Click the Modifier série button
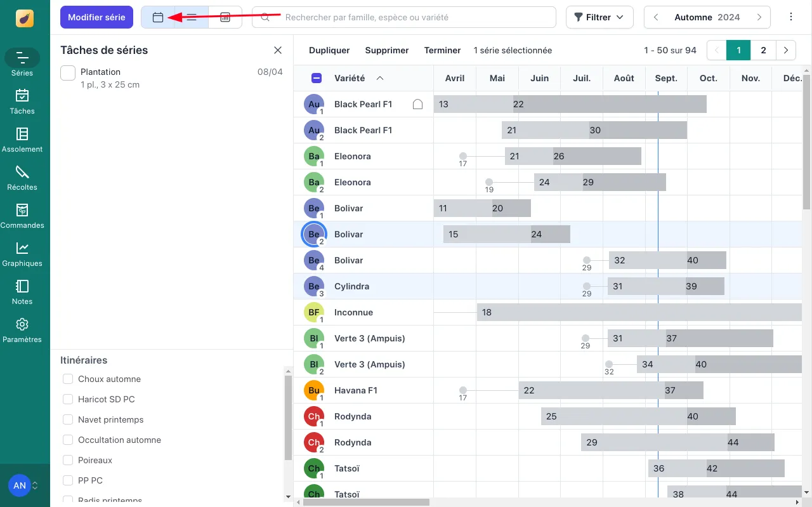Image resolution: width=812 pixels, height=507 pixels. click(x=96, y=18)
